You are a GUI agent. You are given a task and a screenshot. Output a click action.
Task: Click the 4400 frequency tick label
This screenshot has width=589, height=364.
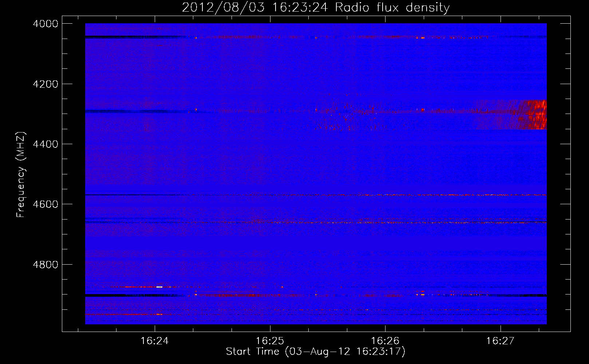coord(46,144)
